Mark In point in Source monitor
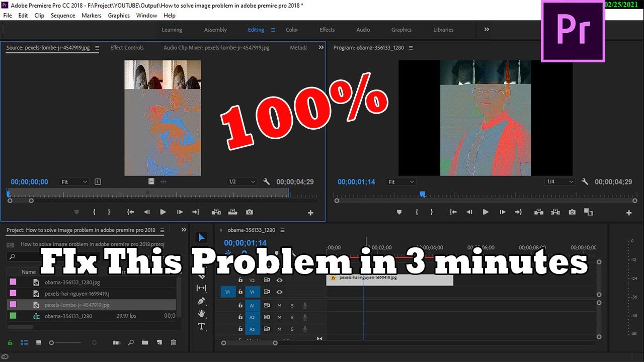Viewport: 644px width, 362px height. (x=94, y=212)
